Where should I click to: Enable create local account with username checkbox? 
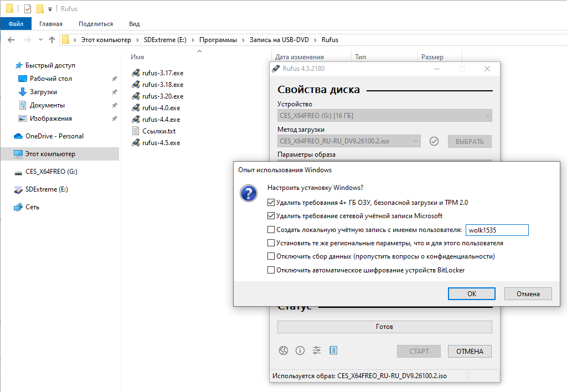(271, 230)
